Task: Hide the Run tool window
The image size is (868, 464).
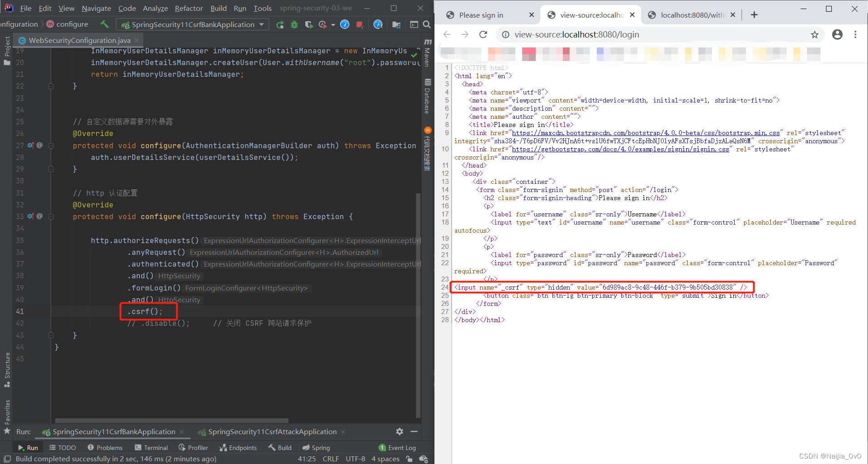Action: click(x=414, y=431)
